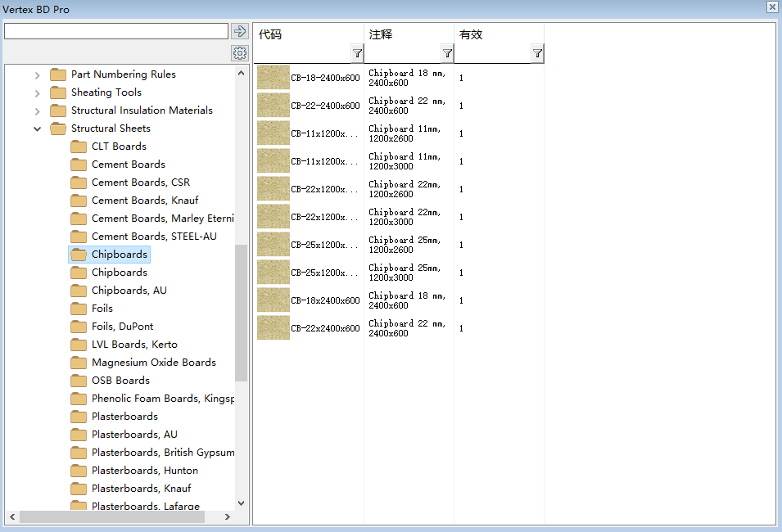Image resolution: width=782 pixels, height=532 pixels.
Task: Open filter for the 注释 column
Action: click(x=447, y=53)
